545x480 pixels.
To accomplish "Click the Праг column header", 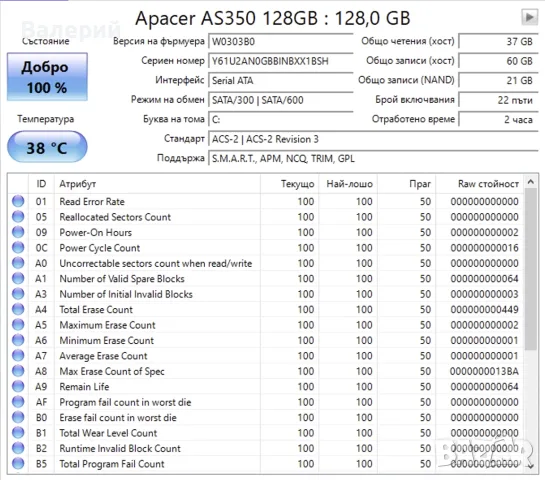I will click(x=407, y=184).
